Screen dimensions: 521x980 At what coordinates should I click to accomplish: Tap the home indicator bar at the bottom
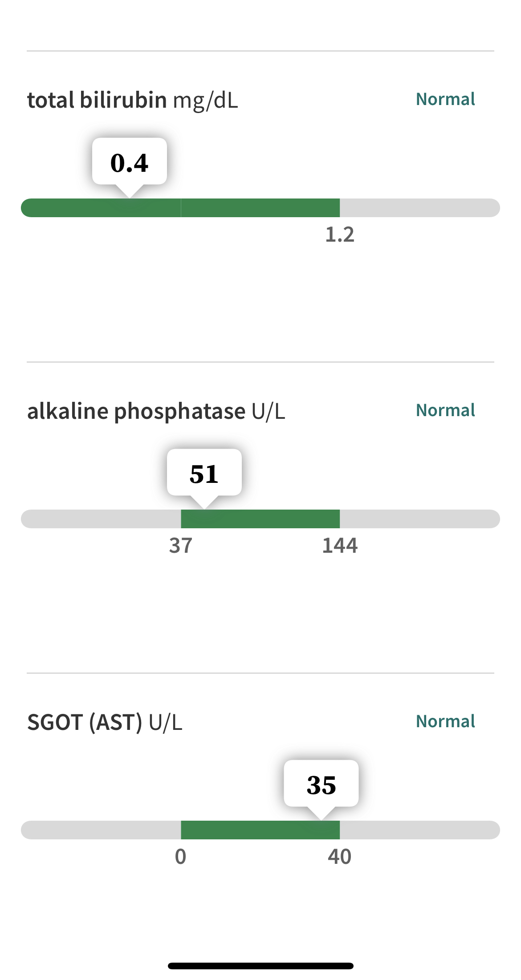pos(260,966)
